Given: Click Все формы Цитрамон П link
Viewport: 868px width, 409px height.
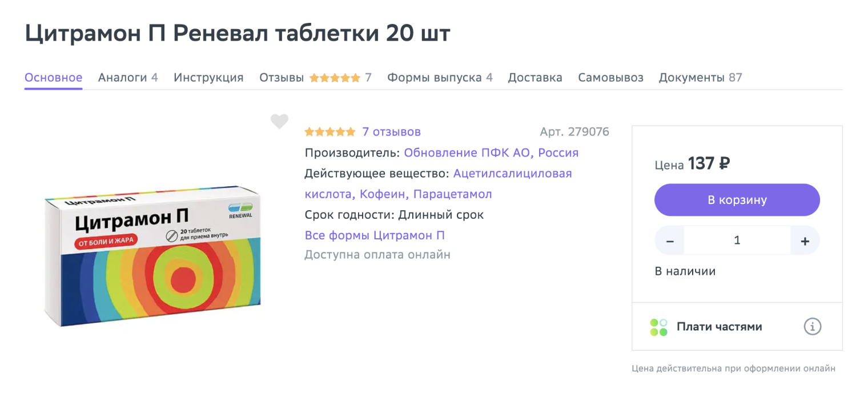Looking at the screenshot, I should [375, 235].
